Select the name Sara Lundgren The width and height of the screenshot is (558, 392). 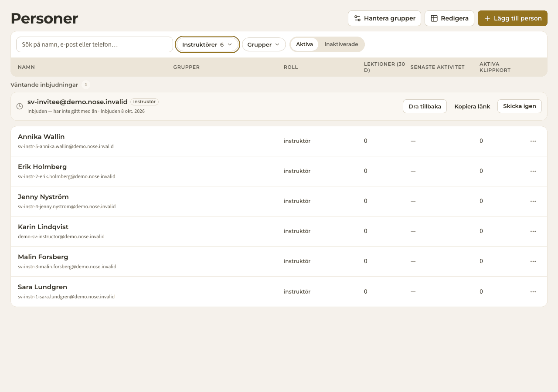pos(42,287)
